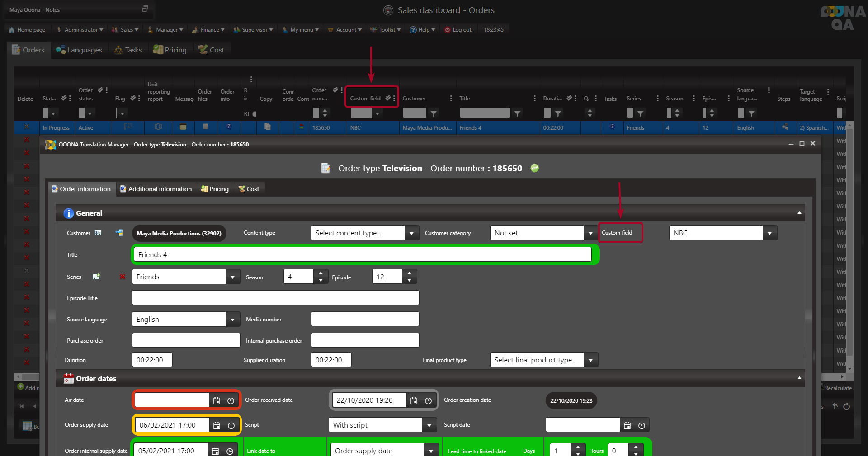Screen dimensions: 868x456
Task: Click the red X next to Series
Action: pos(122,277)
